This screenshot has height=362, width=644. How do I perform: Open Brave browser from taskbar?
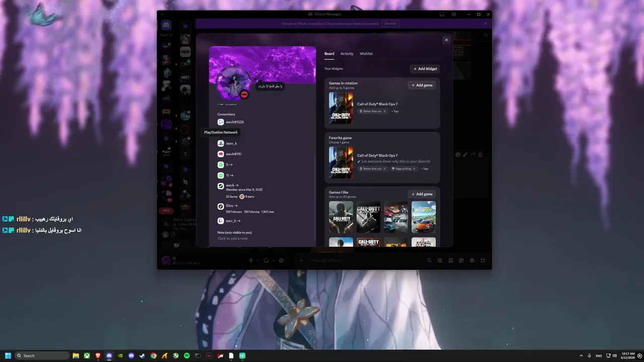[x=98, y=355]
